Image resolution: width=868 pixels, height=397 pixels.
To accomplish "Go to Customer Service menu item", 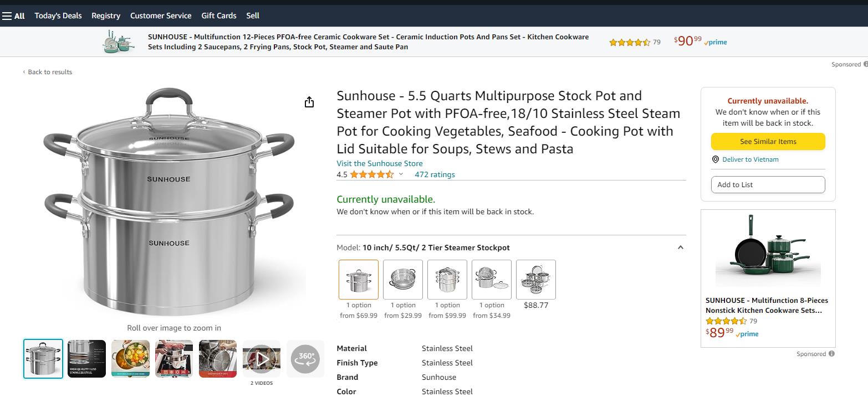I will 161,16.
